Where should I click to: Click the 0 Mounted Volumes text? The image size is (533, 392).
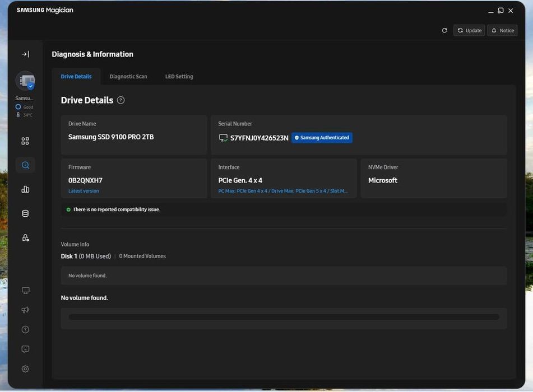pyautogui.click(x=142, y=256)
